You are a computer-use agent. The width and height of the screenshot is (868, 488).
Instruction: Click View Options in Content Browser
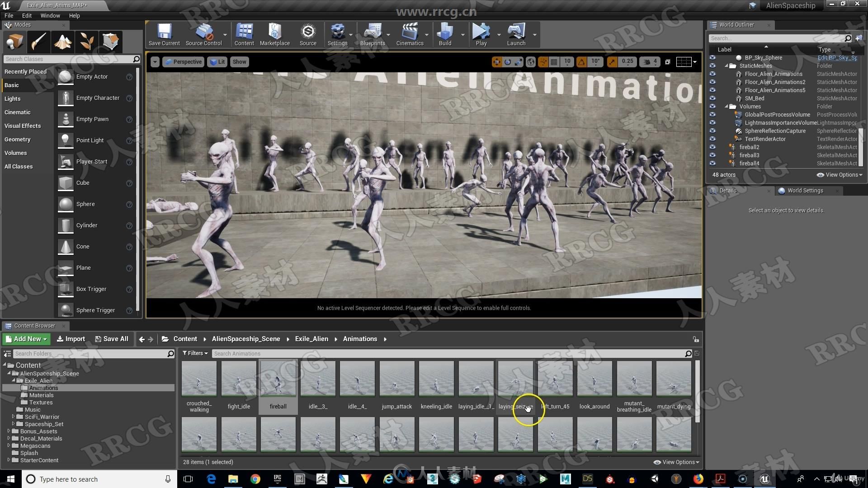pyautogui.click(x=674, y=462)
